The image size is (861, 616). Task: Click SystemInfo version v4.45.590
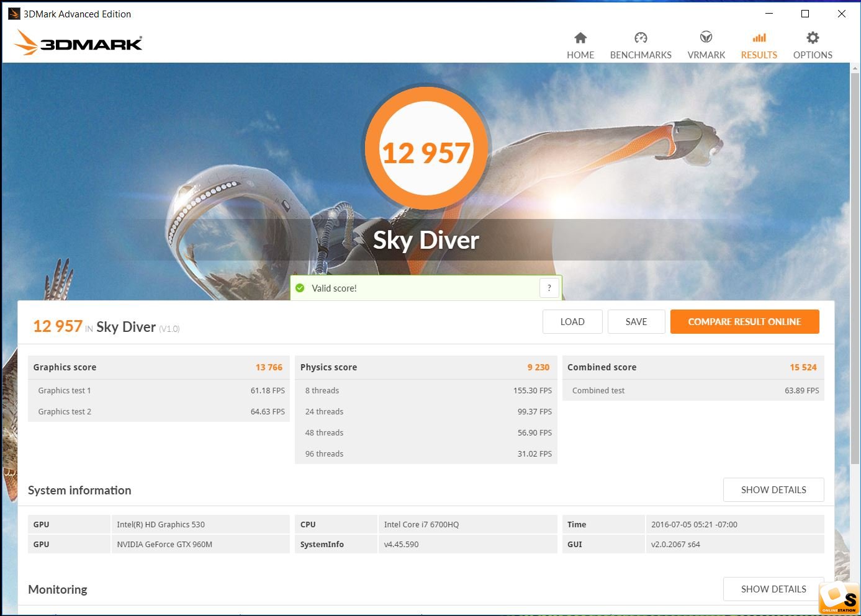pos(401,544)
